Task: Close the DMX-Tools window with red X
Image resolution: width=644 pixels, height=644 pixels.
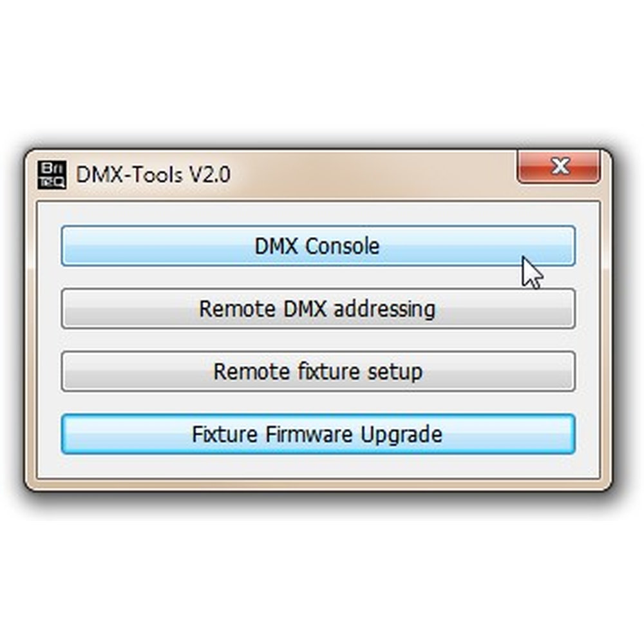Action: 558,166
